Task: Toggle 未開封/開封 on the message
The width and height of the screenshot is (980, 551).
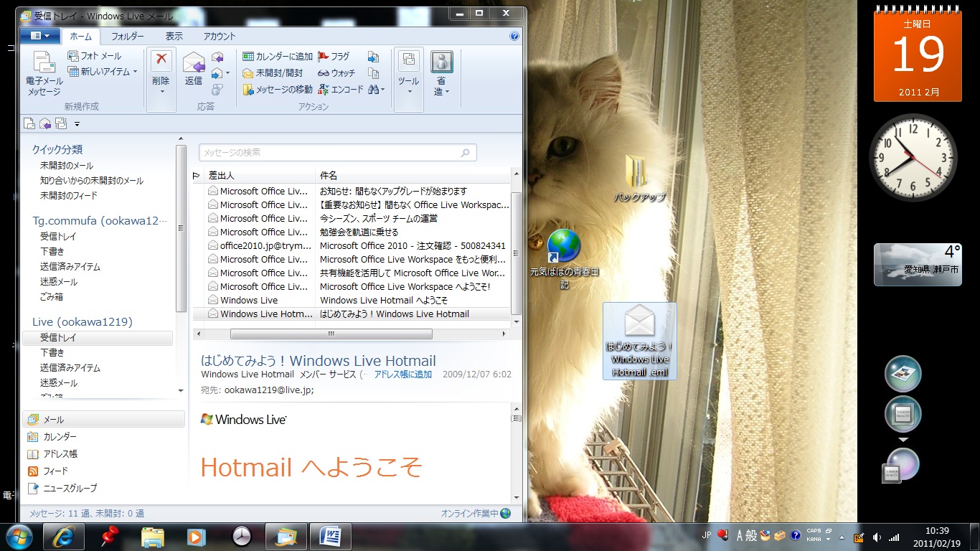Action: [273, 73]
